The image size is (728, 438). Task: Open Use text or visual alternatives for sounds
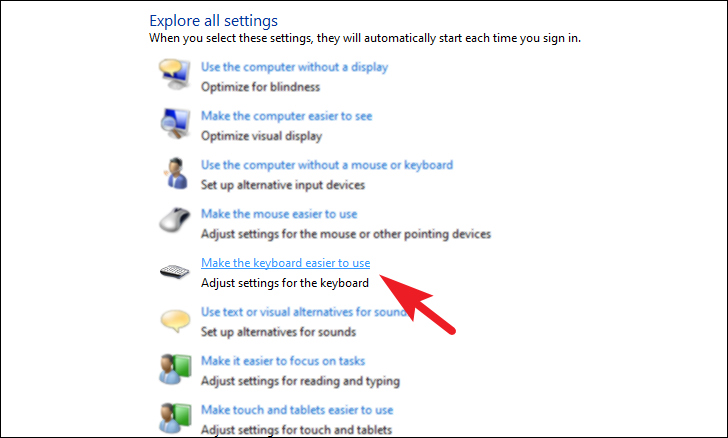(x=304, y=312)
